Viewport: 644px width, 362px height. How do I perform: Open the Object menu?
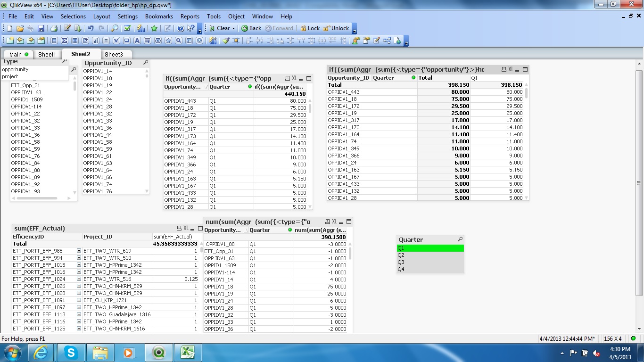point(237,16)
